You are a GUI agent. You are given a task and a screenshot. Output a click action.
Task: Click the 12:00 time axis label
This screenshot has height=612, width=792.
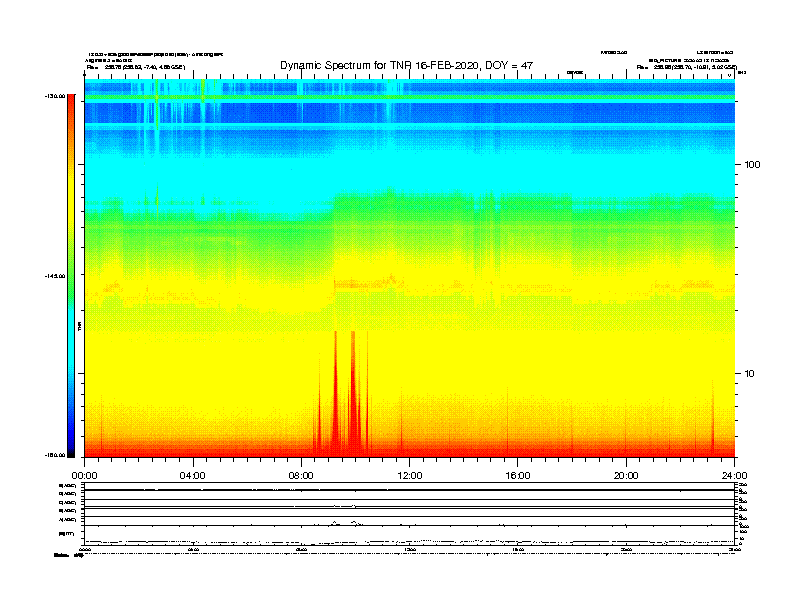[410, 476]
